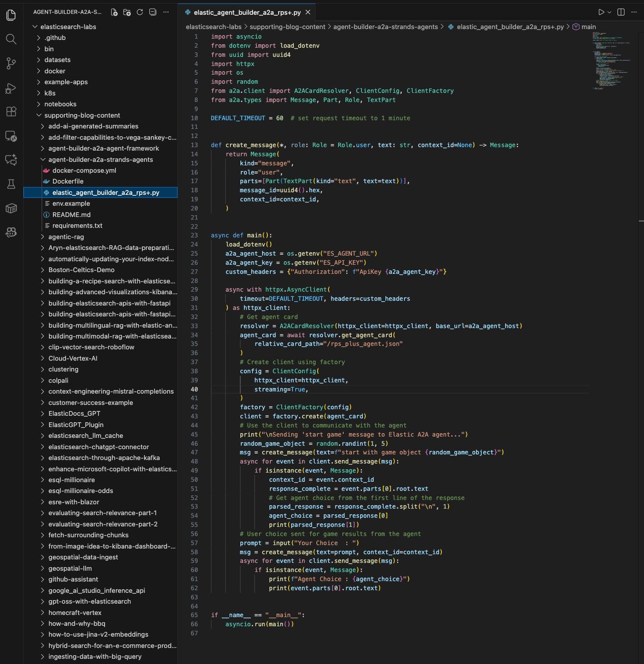Open the Extensions view icon

pyautogui.click(x=11, y=112)
